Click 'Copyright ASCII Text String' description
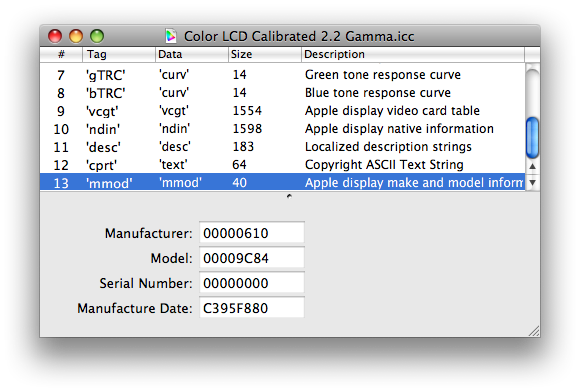Viewport: 580px width, 392px height. [384, 165]
